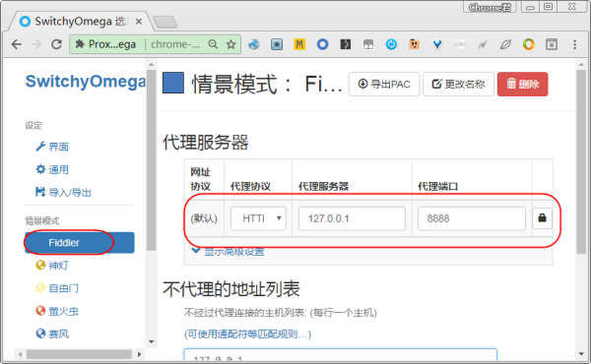
Task: Click the blue star bookmark extension icon
Action: click(x=277, y=44)
